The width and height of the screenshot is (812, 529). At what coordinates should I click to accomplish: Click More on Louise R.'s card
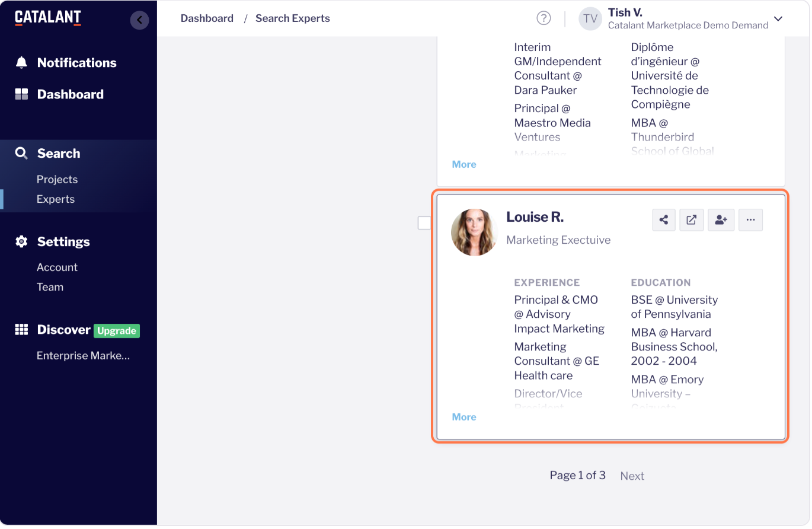(464, 417)
